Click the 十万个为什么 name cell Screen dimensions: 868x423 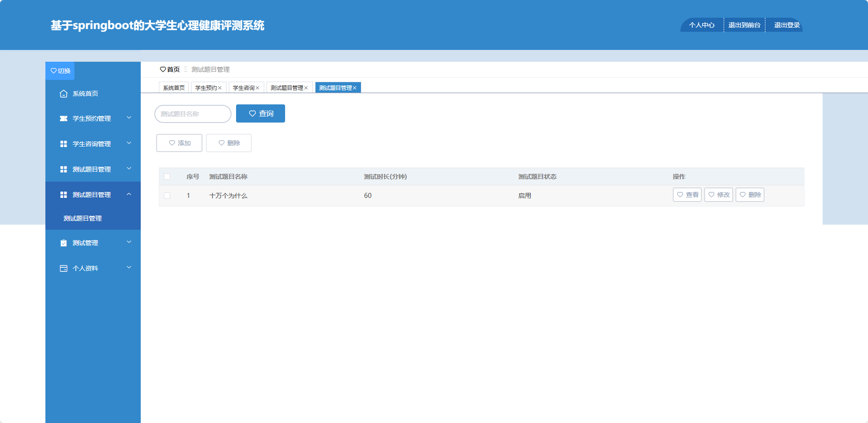click(x=228, y=196)
